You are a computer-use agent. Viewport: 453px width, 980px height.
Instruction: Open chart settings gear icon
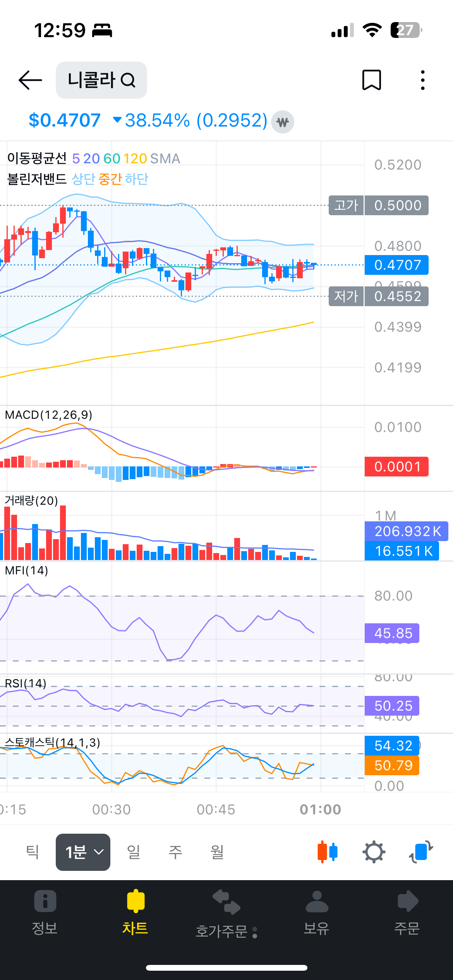[374, 852]
